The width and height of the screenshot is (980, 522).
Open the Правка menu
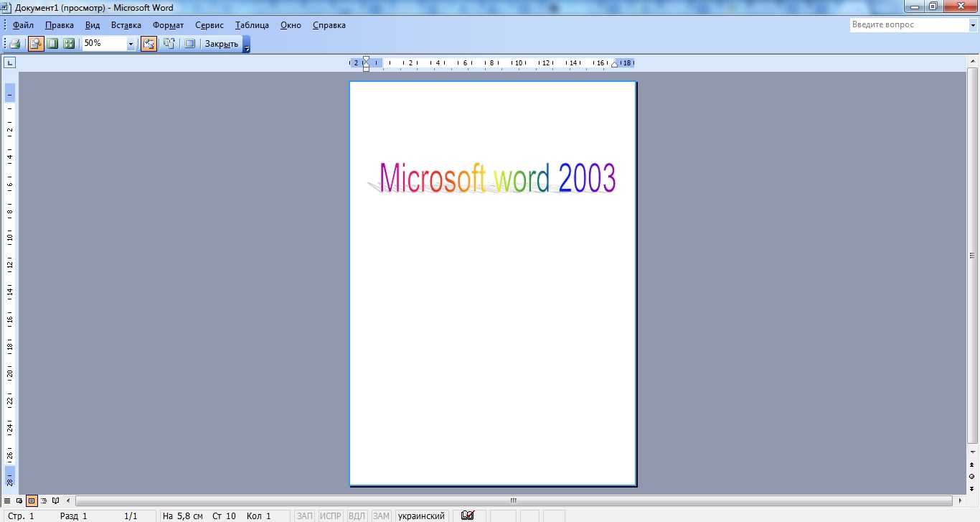[59, 25]
